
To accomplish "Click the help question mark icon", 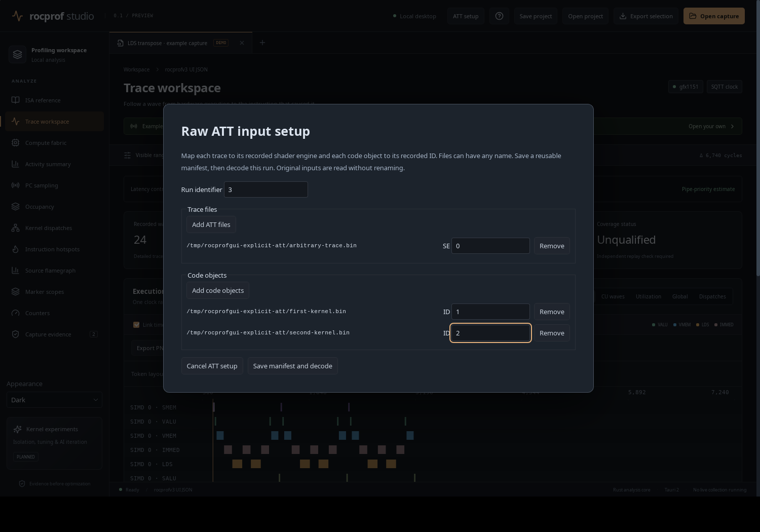I will (x=499, y=16).
